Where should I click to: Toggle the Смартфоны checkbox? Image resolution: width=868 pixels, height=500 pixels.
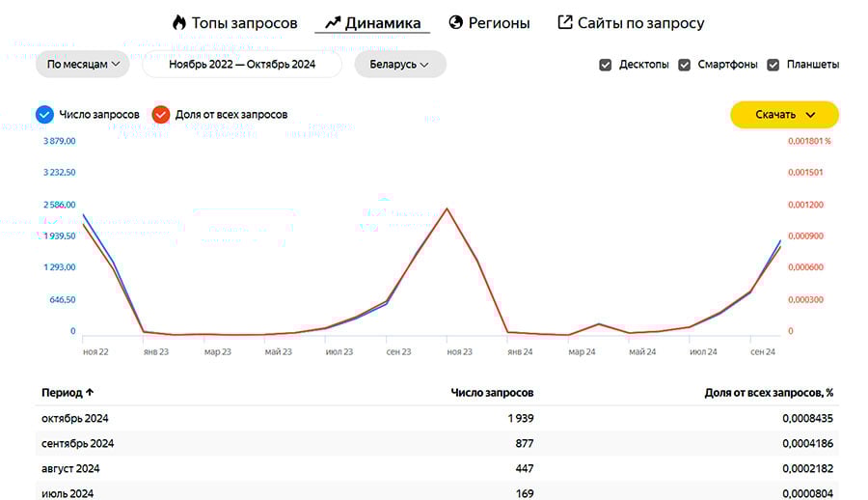684,65
